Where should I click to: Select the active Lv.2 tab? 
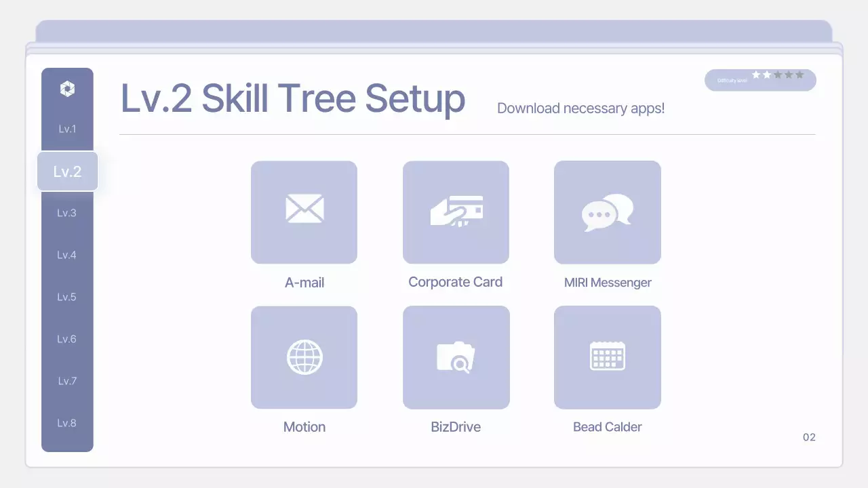point(67,171)
